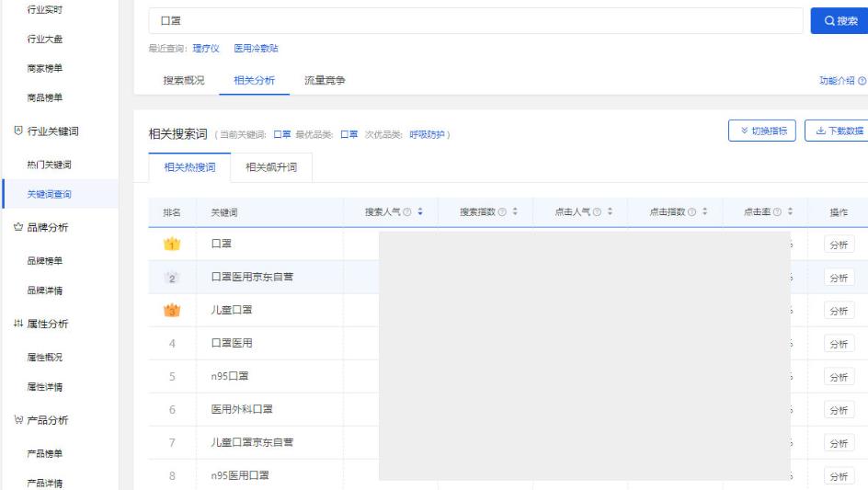
Task: Click the 呼吸防护 category link
Action: [x=427, y=134]
